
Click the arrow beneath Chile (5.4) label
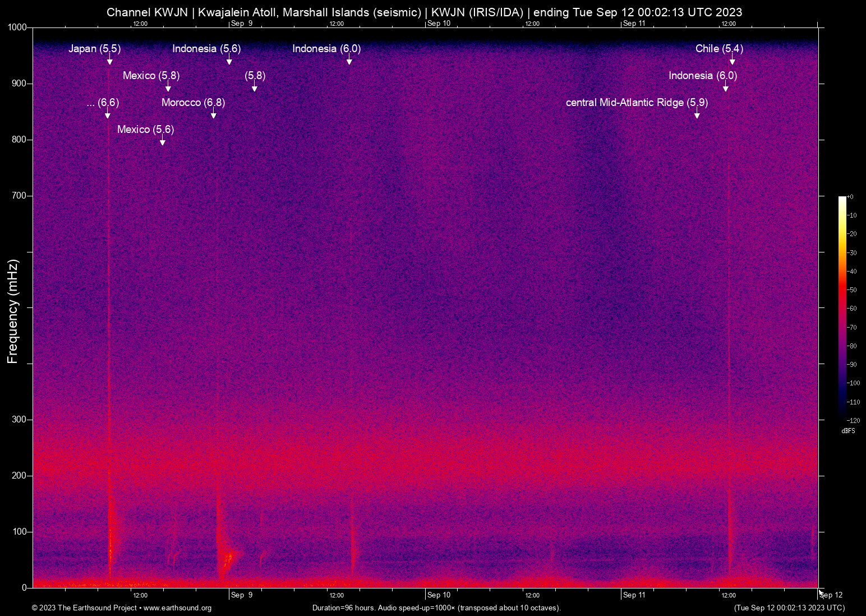[732, 61]
